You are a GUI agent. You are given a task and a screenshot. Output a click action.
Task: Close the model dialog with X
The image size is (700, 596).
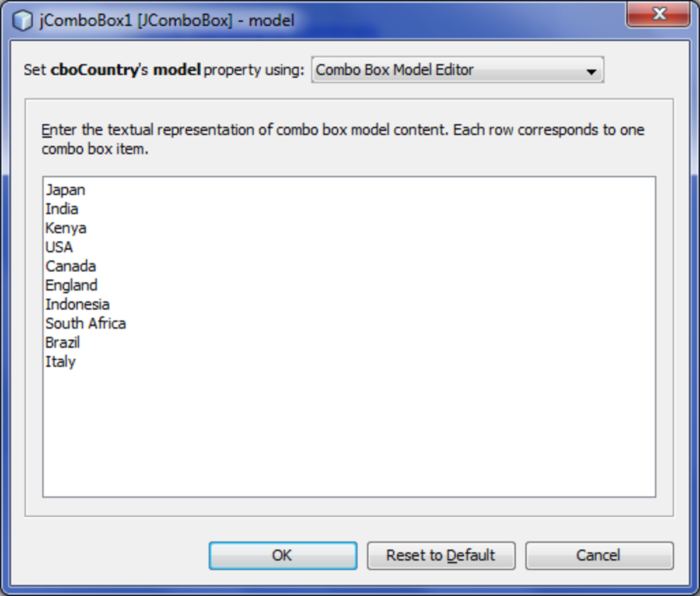point(659,14)
